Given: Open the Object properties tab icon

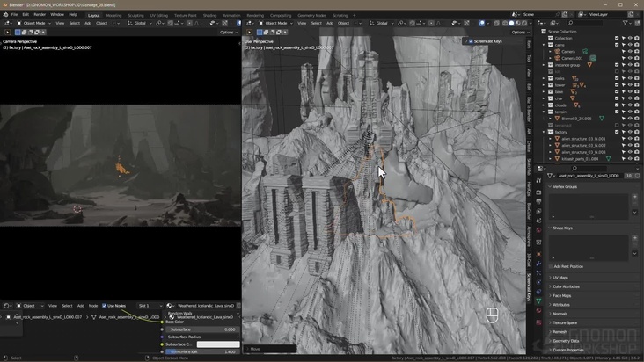Looking at the screenshot, I should 538,254.
